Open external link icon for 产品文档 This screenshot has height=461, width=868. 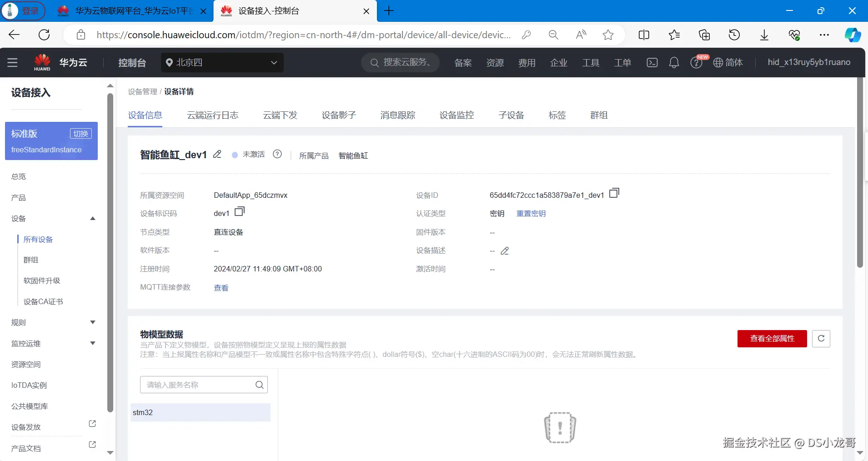pos(92,445)
